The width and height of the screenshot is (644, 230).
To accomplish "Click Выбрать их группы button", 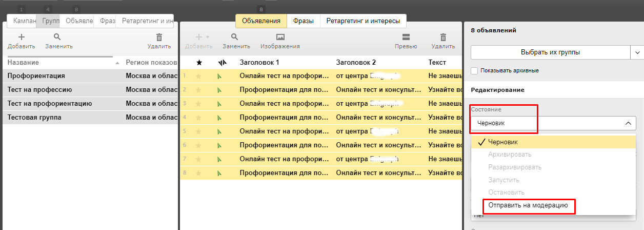I will click(550, 52).
